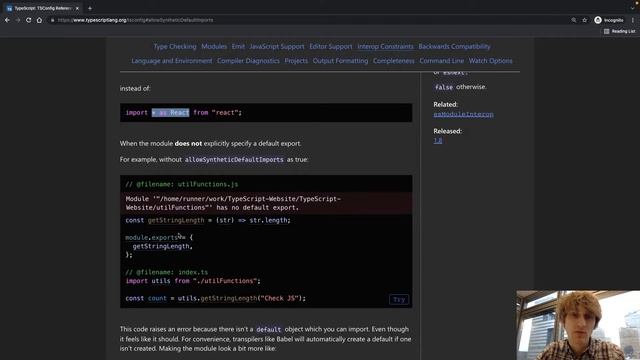Open the Incognito profile icon
Viewport: 640px width, 360px height.
click(x=609, y=20)
